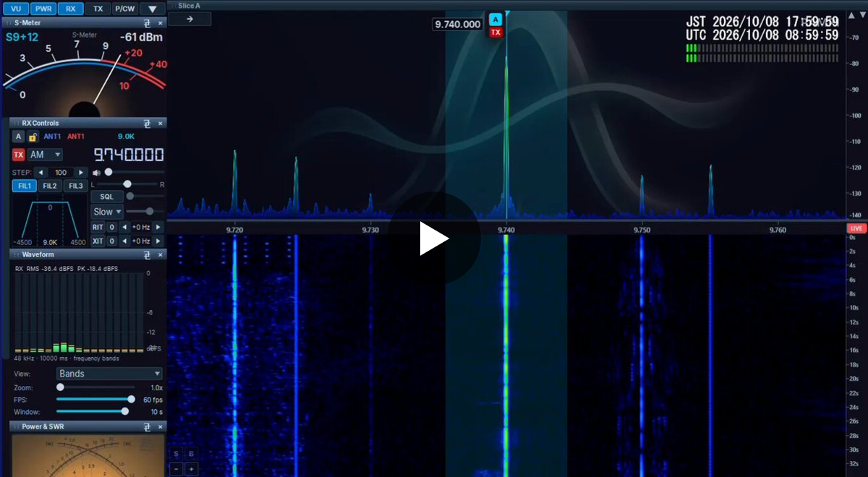Toggle the VU meter button
868x477 pixels.
(15, 9)
